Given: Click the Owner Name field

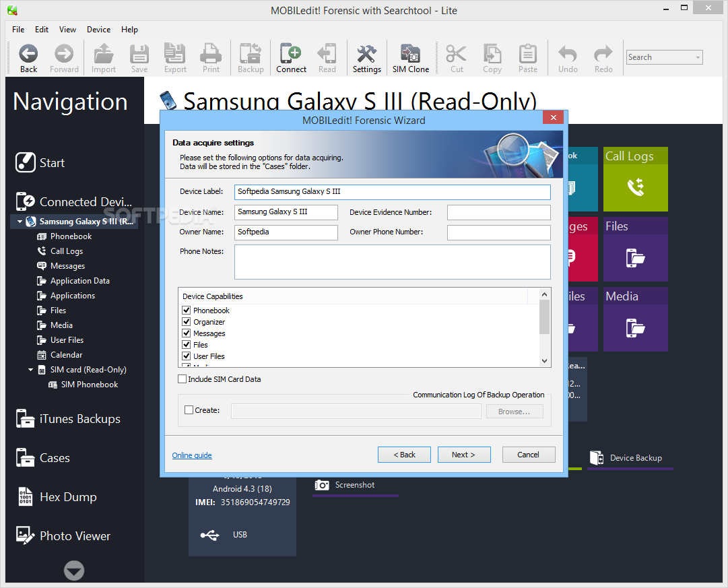Looking at the screenshot, I should coord(286,232).
